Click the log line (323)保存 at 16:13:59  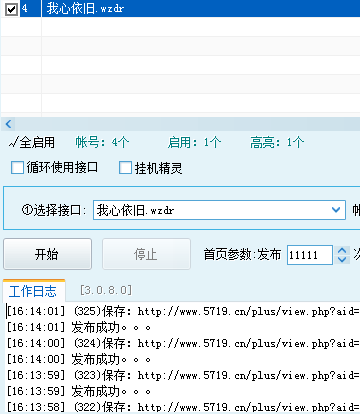pyautogui.click(x=183, y=375)
